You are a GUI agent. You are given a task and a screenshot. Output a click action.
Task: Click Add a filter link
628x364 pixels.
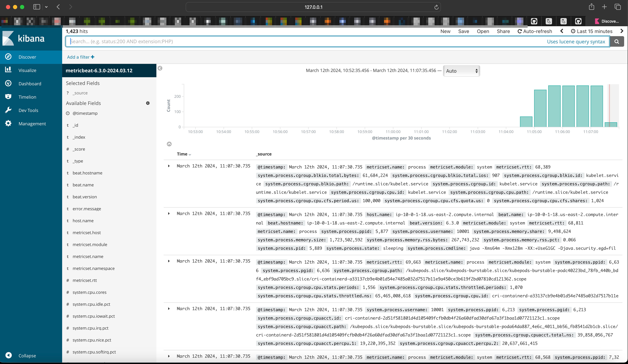tap(81, 57)
